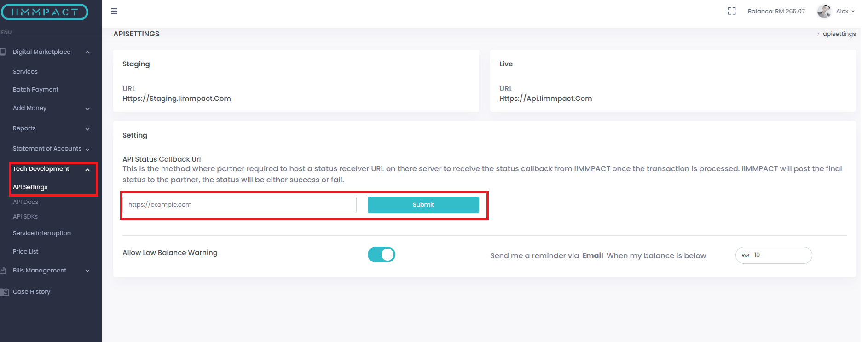Click Alex's profile avatar
This screenshot has height=342, width=868.
[x=824, y=11]
